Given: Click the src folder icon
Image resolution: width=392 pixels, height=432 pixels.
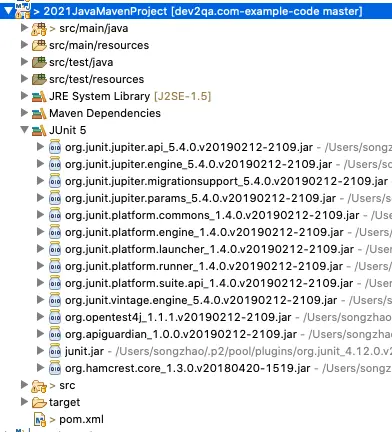Looking at the screenshot, I should (39, 386).
